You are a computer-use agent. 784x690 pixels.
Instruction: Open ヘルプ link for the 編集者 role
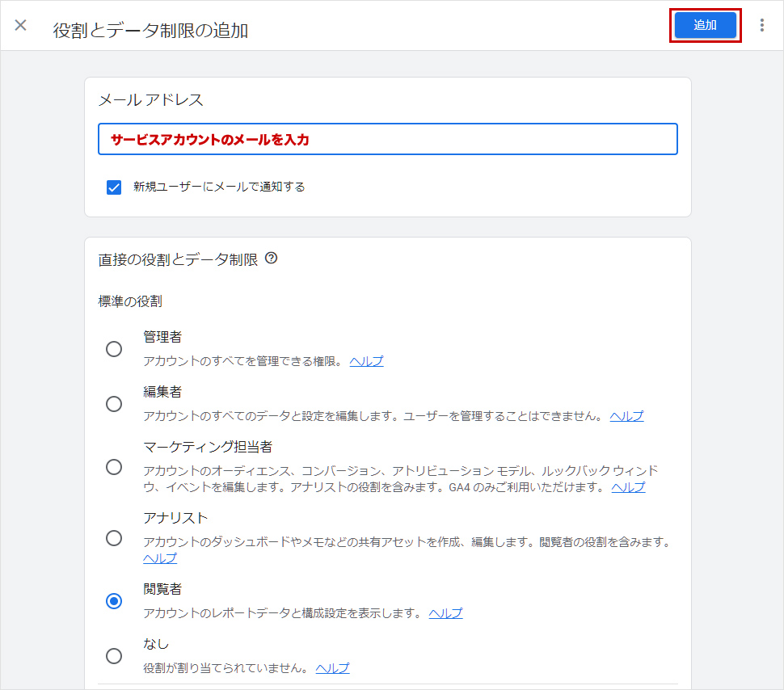click(x=626, y=416)
